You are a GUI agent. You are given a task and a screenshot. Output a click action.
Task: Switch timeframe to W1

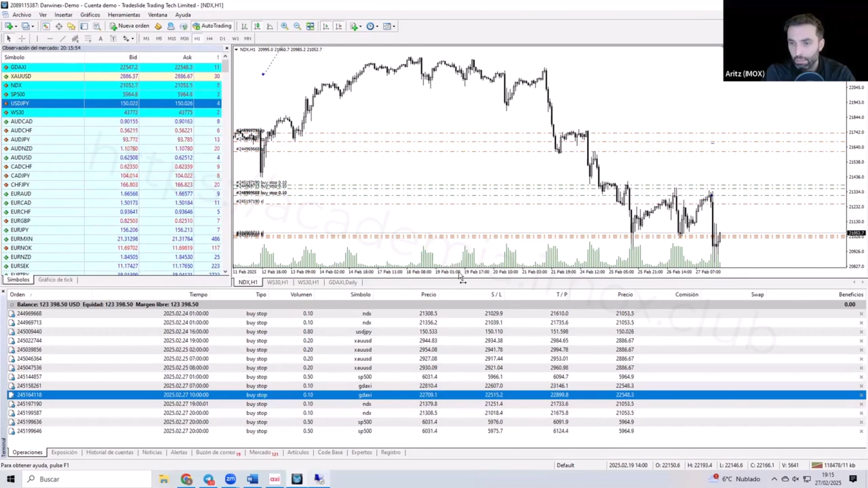tap(235, 38)
